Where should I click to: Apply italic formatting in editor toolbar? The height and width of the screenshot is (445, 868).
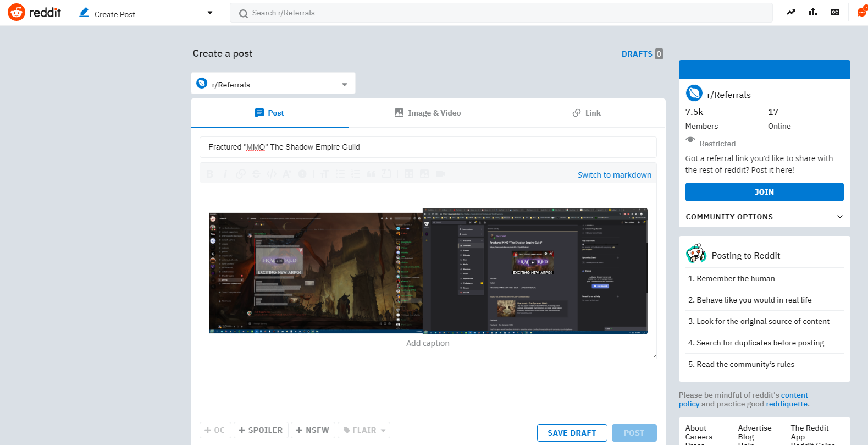225,174
